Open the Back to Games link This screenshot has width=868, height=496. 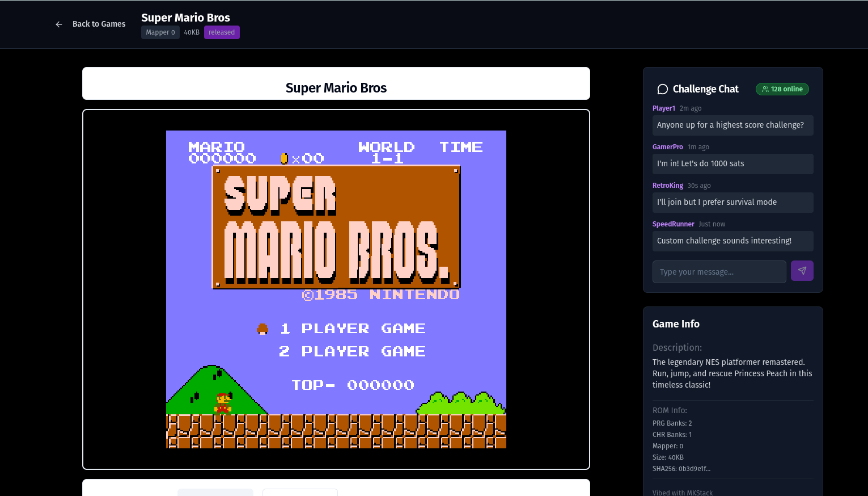(x=99, y=24)
